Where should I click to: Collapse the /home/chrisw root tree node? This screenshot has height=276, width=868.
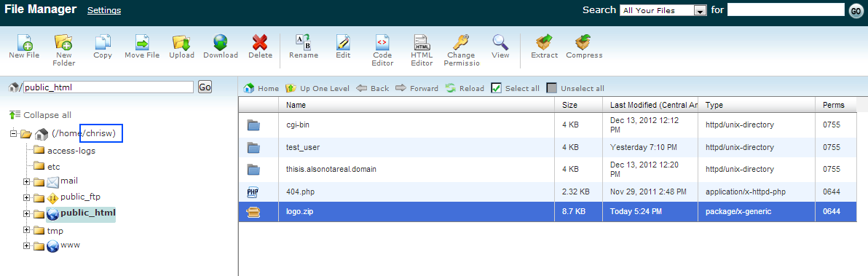pos(14,133)
